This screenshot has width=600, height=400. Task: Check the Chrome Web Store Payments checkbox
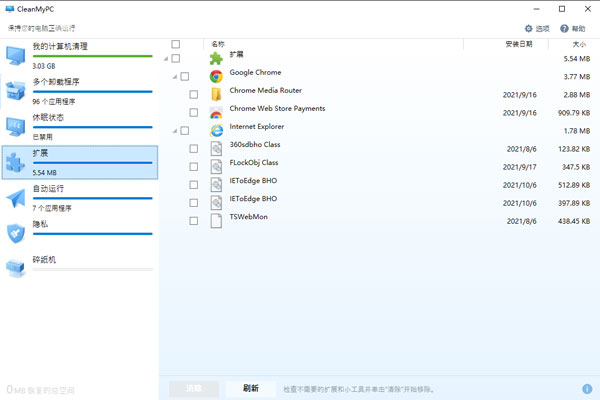tap(194, 113)
